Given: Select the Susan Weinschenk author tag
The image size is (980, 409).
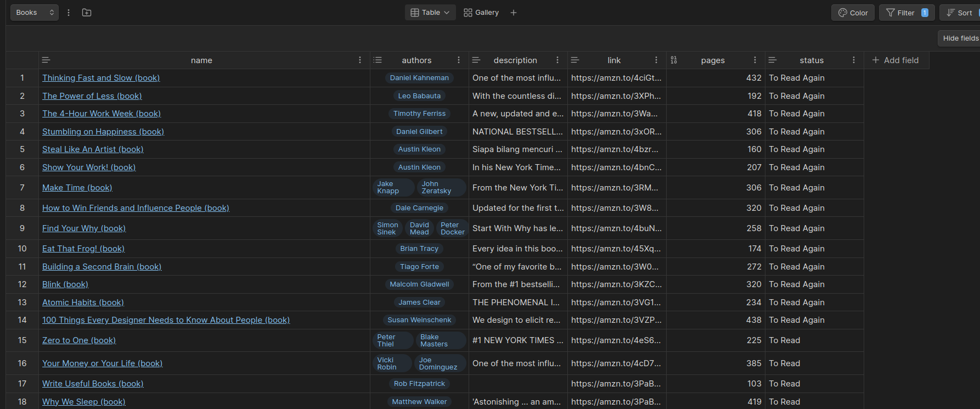Looking at the screenshot, I should [x=419, y=320].
